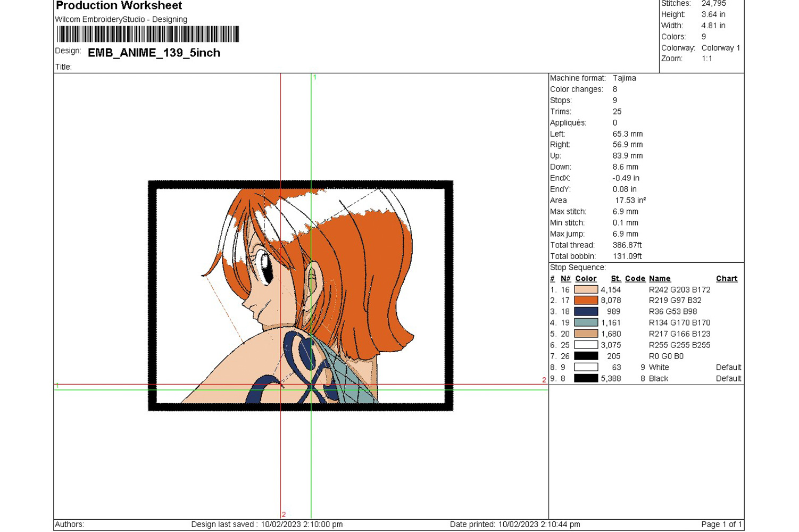Select the navy blue swatch for stop 3
Screen dimensions: 799x532
click(586, 312)
